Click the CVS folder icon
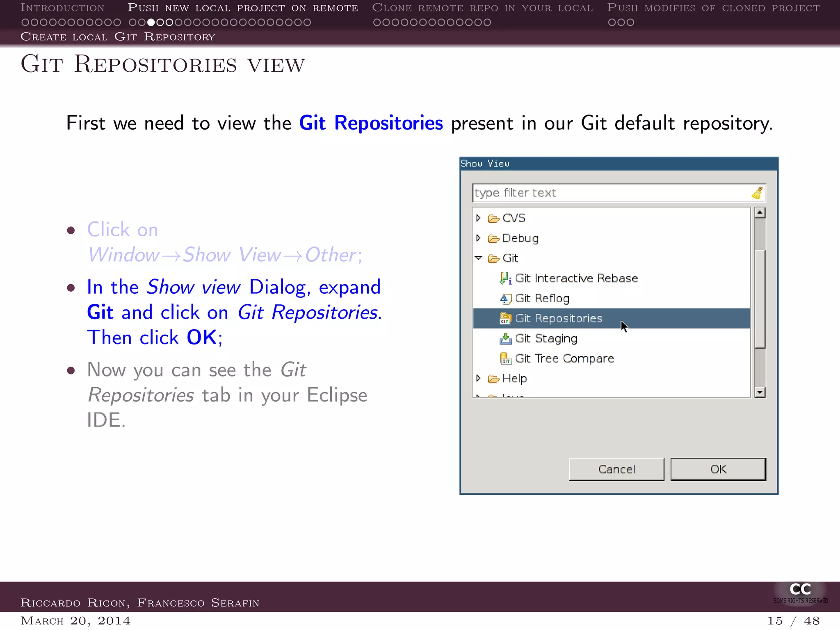The width and height of the screenshot is (840, 630). [x=493, y=219]
